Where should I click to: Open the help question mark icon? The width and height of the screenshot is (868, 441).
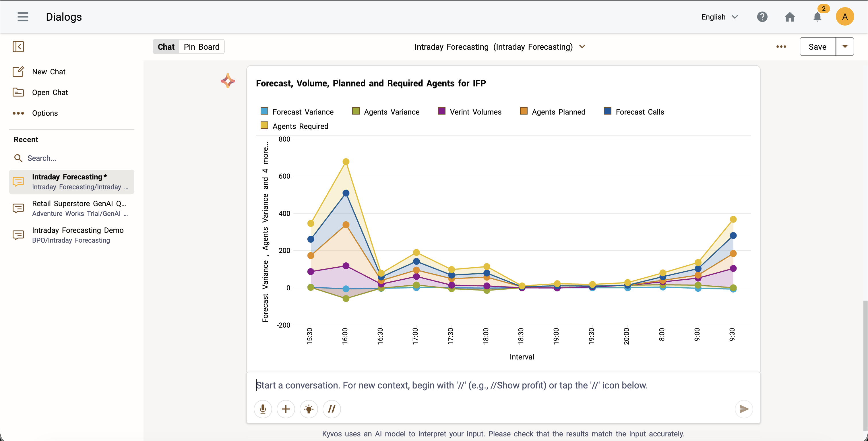(x=762, y=17)
